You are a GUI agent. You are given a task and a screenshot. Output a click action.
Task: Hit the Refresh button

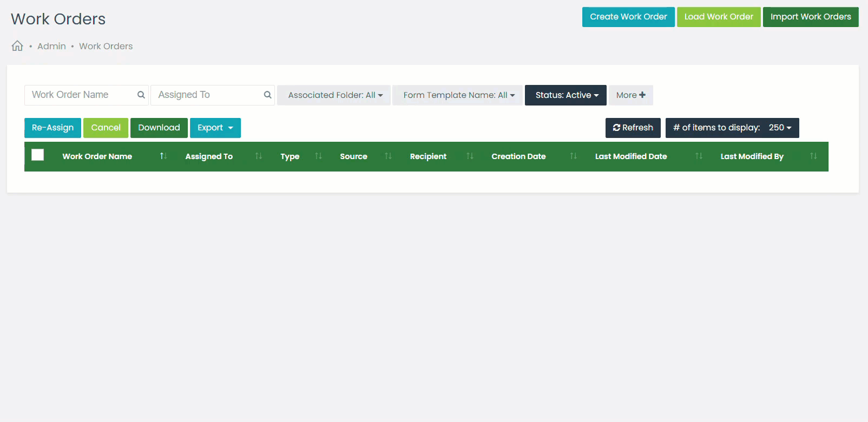[x=633, y=128]
